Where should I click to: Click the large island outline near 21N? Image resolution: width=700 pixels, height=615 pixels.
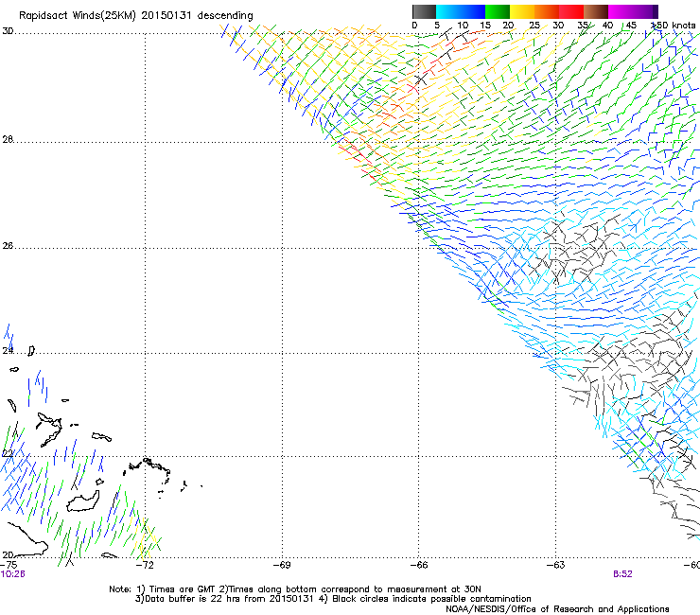tap(83, 501)
